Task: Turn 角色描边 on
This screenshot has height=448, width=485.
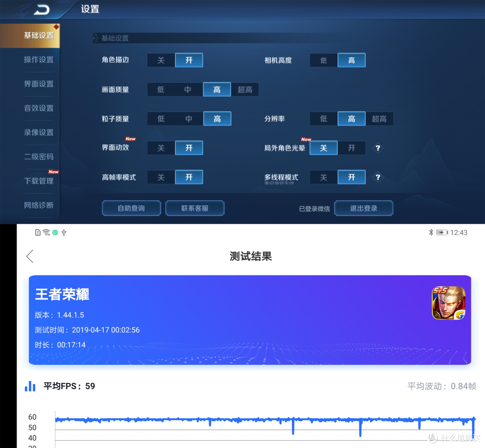Action: pos(189,60)
